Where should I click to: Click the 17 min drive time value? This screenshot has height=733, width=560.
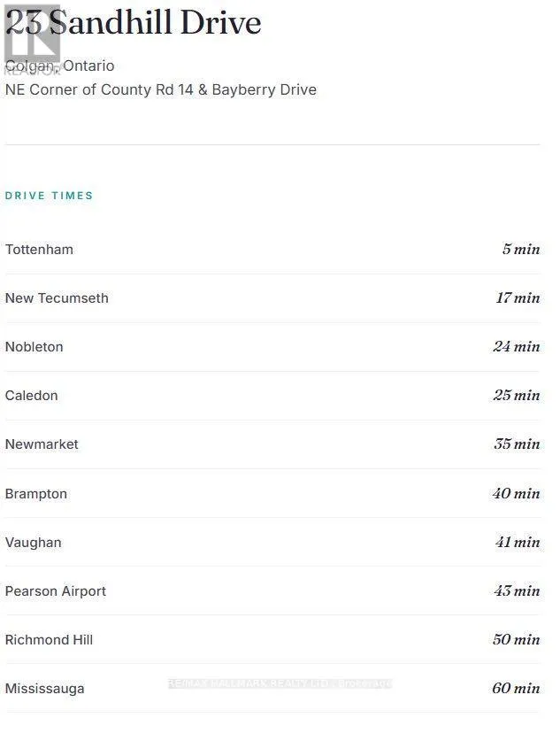coord(518,297)
